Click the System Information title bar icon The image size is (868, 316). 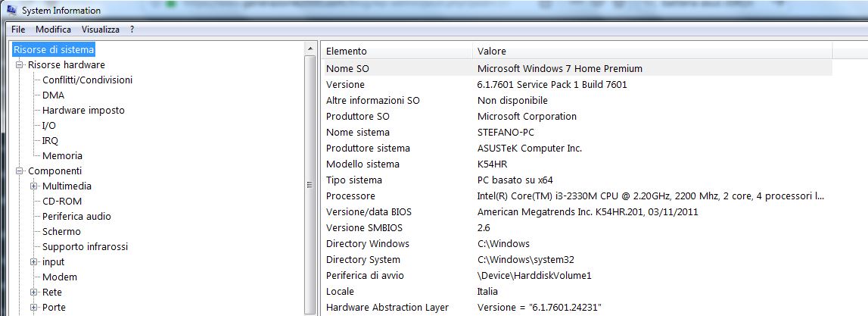pos(11,11)
